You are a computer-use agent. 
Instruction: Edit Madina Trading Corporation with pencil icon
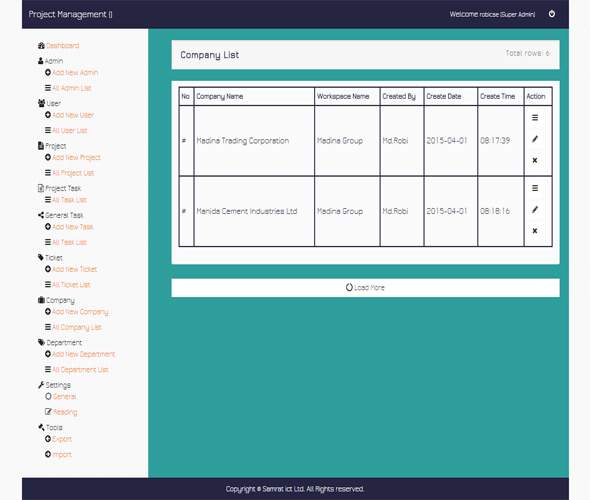pyautogui.click(x=535, y=139)
